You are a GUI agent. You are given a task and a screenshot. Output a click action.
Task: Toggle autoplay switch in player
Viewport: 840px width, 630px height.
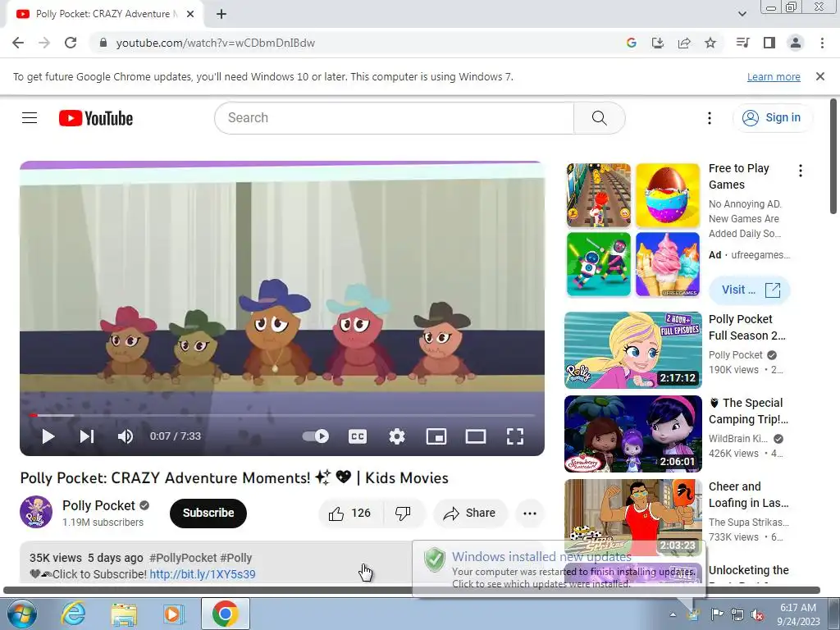tap(316, 436)
